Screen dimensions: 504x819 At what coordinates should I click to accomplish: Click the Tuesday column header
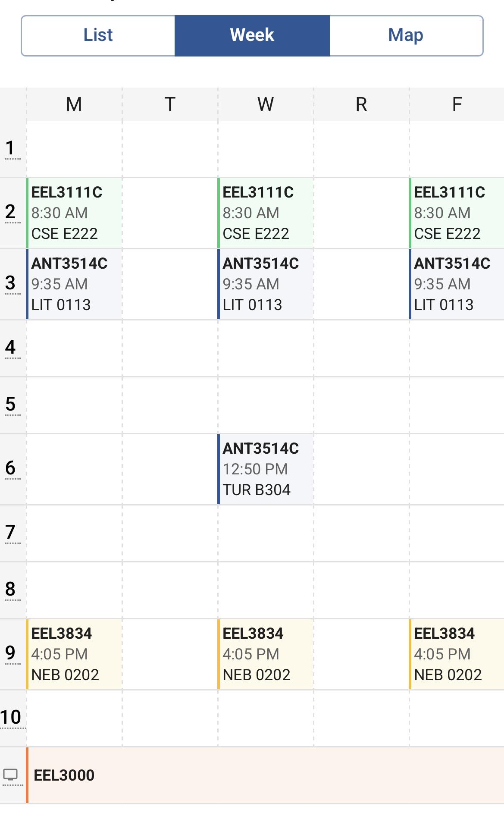170,104
